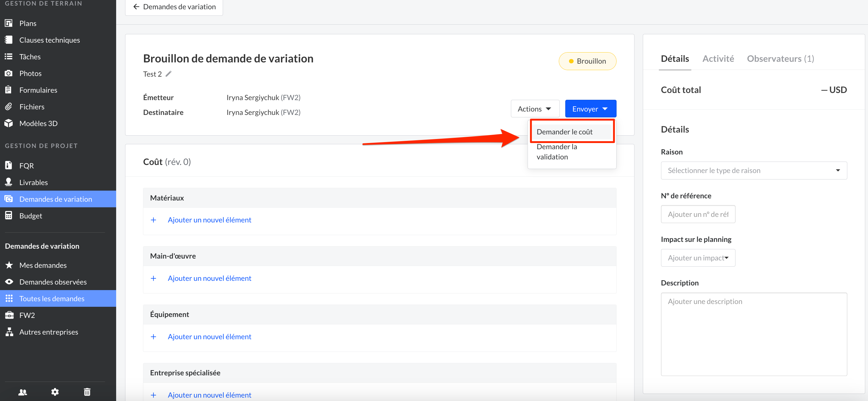Open settings gear icon in sidebar footer
This screenshot has height=401, width=868.
pos(55,391)
